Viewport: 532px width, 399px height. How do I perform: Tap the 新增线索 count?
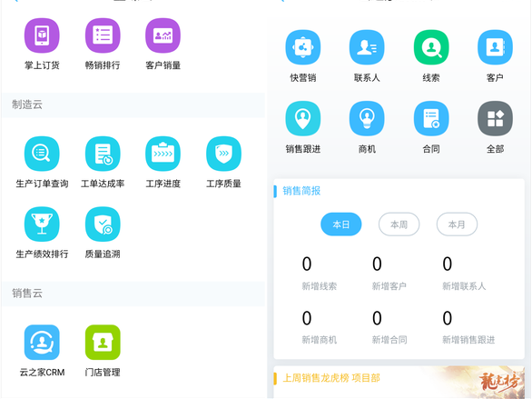point(307,264)
